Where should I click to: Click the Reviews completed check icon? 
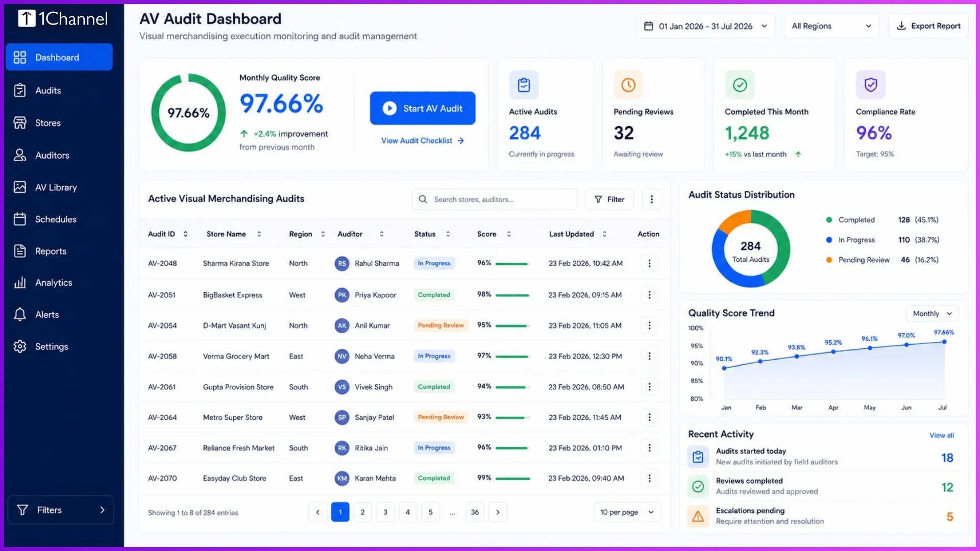click(698, 487)
